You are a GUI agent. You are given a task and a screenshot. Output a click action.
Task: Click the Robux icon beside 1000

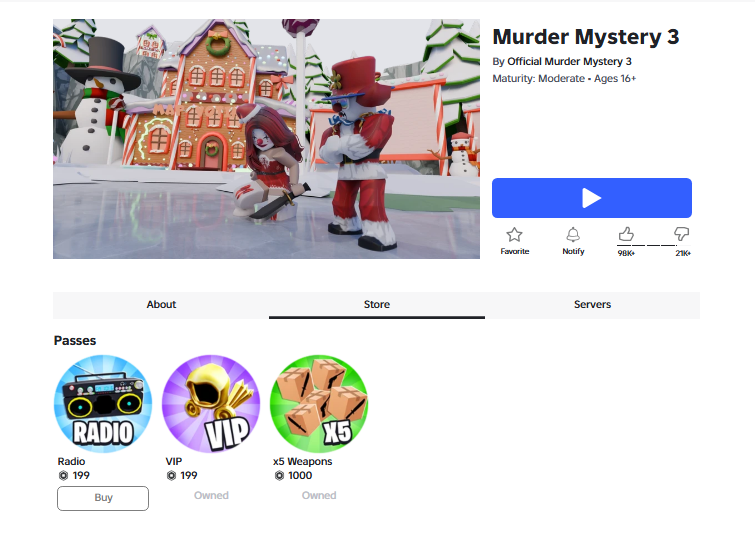coord(279,476)
